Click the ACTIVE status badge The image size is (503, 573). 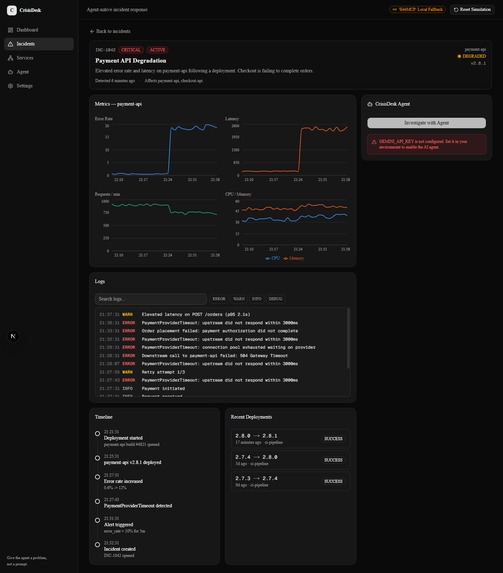point(157,50)
